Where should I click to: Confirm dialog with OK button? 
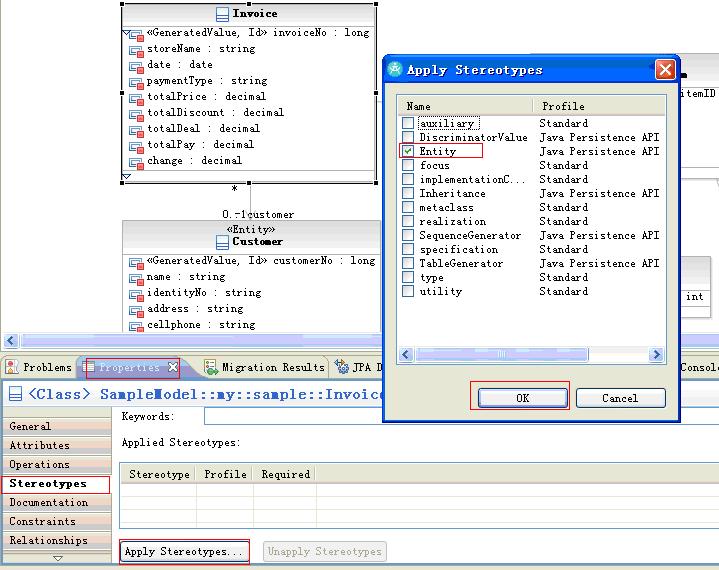pos(522,398)
